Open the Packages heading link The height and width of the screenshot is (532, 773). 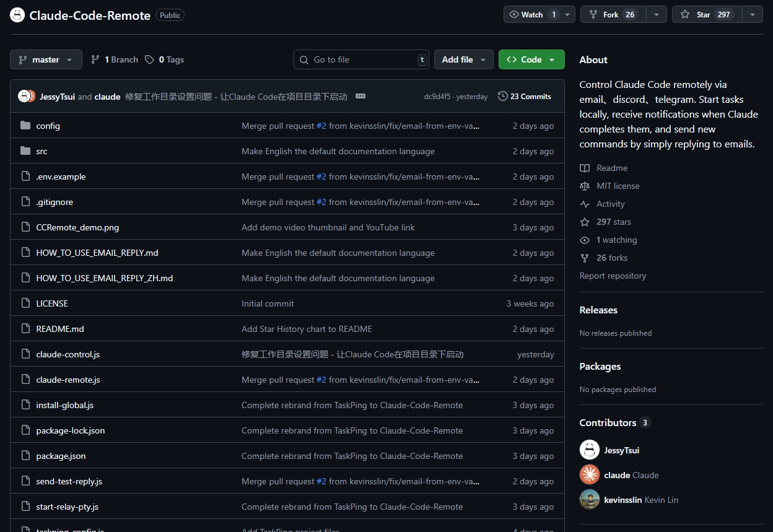tap(600, 366)
